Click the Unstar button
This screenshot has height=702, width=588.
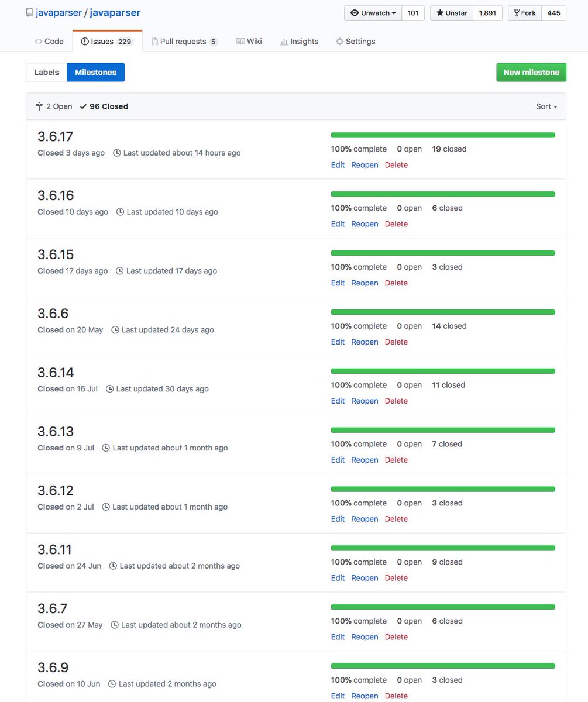pos(451,13)
